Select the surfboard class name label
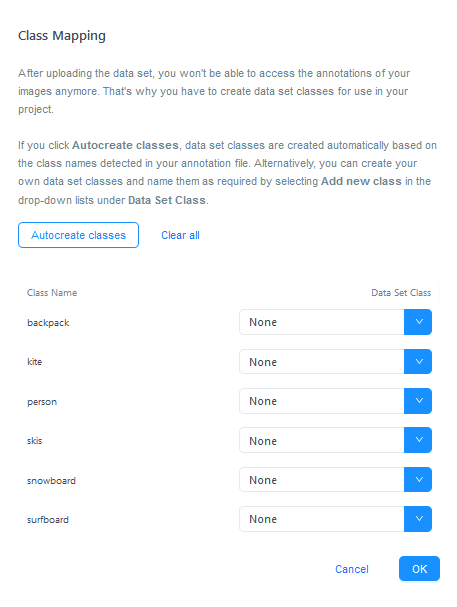 click(x=48, y=520)
